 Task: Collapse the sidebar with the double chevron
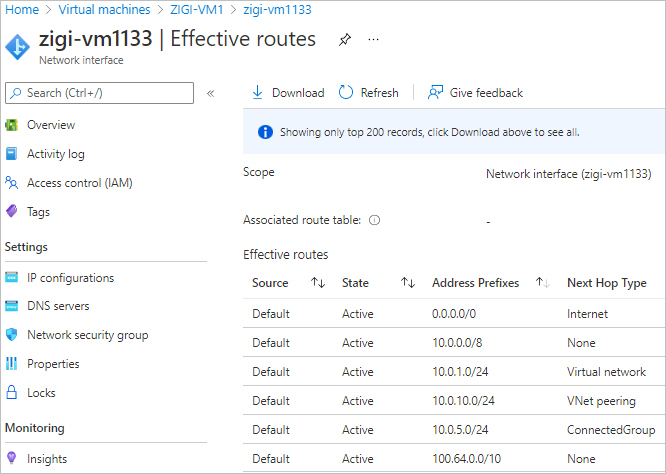(210, 93)
